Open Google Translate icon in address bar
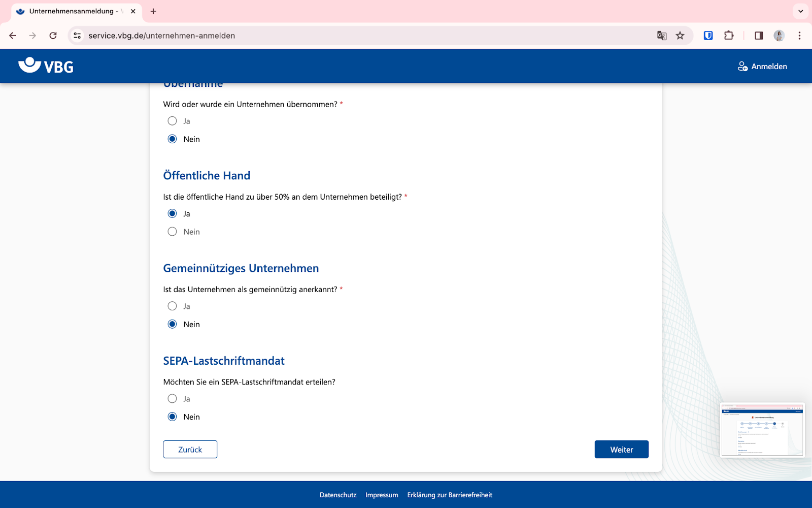This screenshot has height=508, width=812. coord(662,36)
